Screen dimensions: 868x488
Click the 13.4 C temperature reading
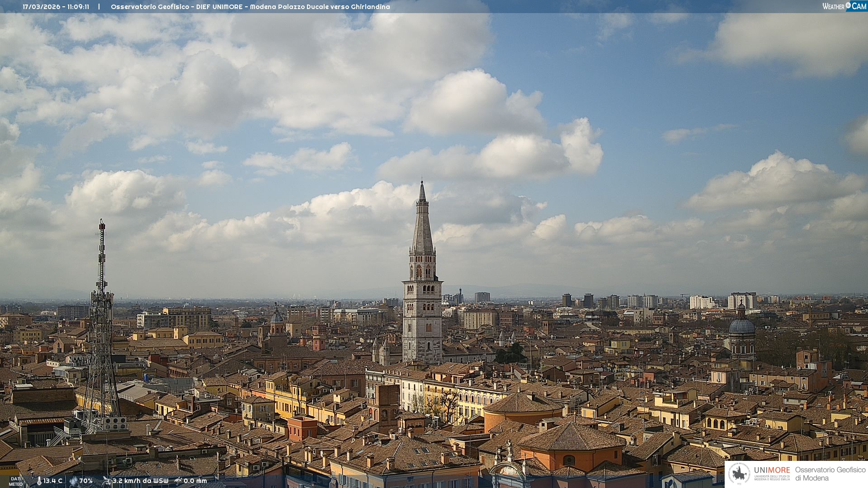tap(53, 481)
